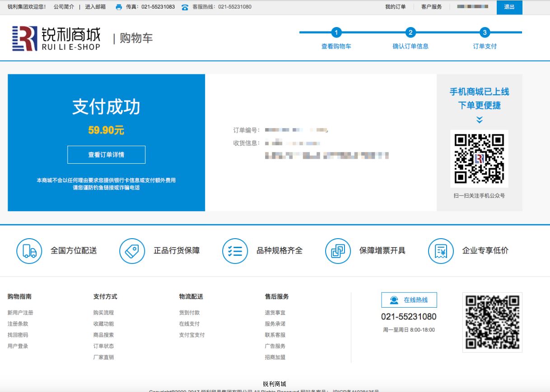
Task: Click the customer hotline telephone icon
Action: (185, 7)
